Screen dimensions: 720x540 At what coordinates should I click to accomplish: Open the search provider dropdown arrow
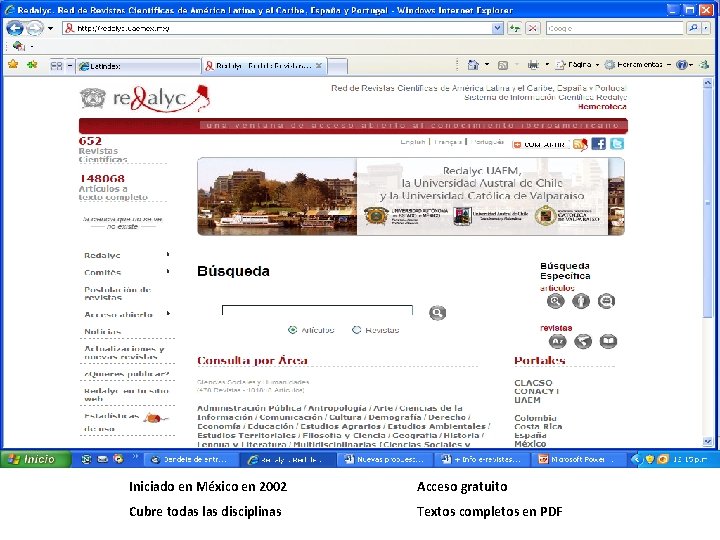coord(705,28)
